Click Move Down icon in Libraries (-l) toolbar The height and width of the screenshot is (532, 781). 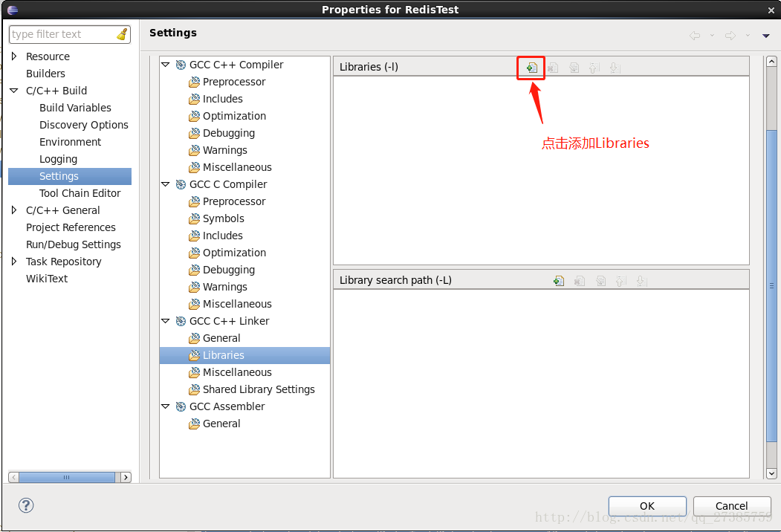pyautogui.click(x=615, y=68)
